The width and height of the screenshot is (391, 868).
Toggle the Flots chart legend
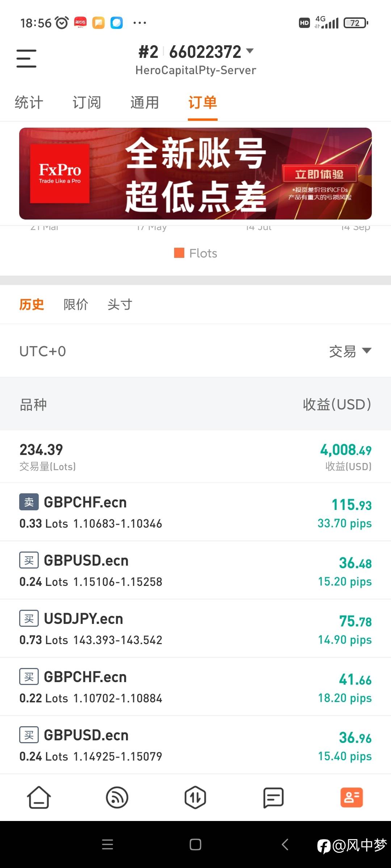[x=195, y=253]
